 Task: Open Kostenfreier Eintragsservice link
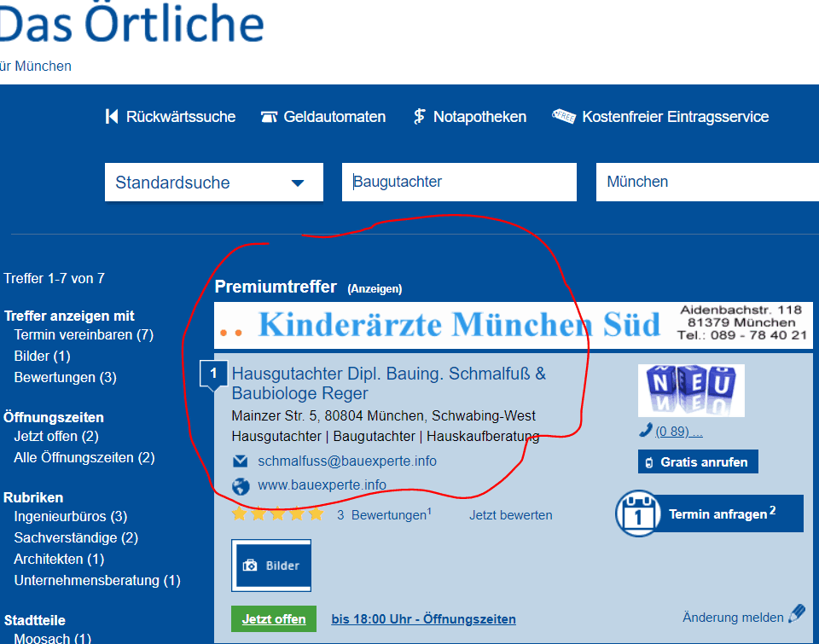coord(676,117)
